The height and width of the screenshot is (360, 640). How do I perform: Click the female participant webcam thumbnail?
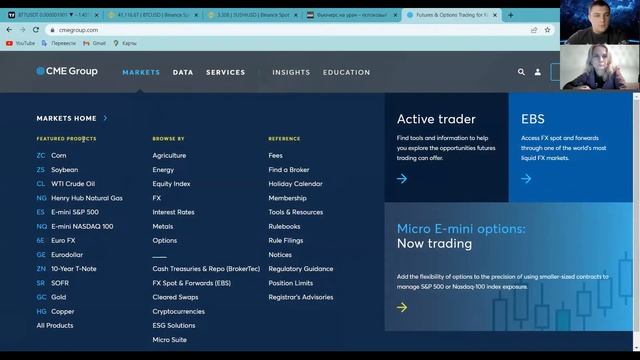(x=600, y=67)
